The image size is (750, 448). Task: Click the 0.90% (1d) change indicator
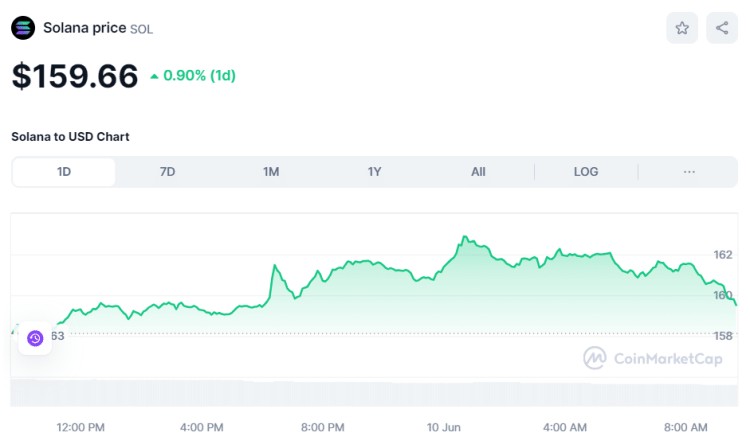tap(193, 76)
